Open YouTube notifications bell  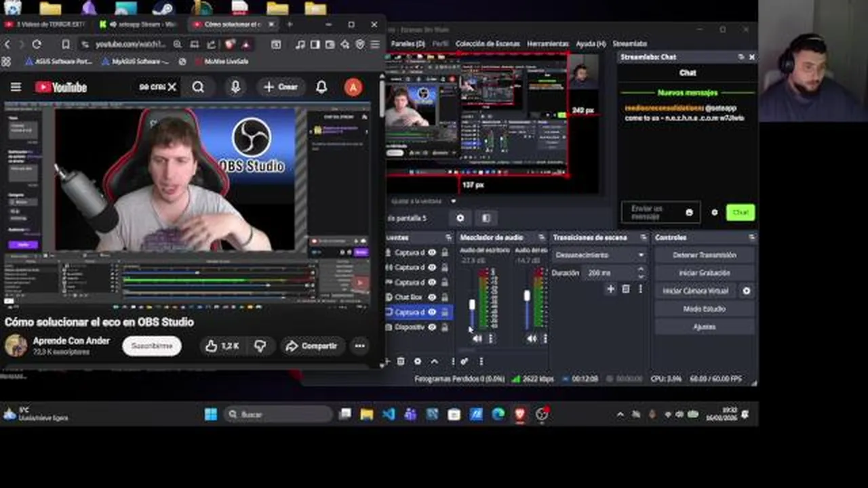[x=321, y=87]
